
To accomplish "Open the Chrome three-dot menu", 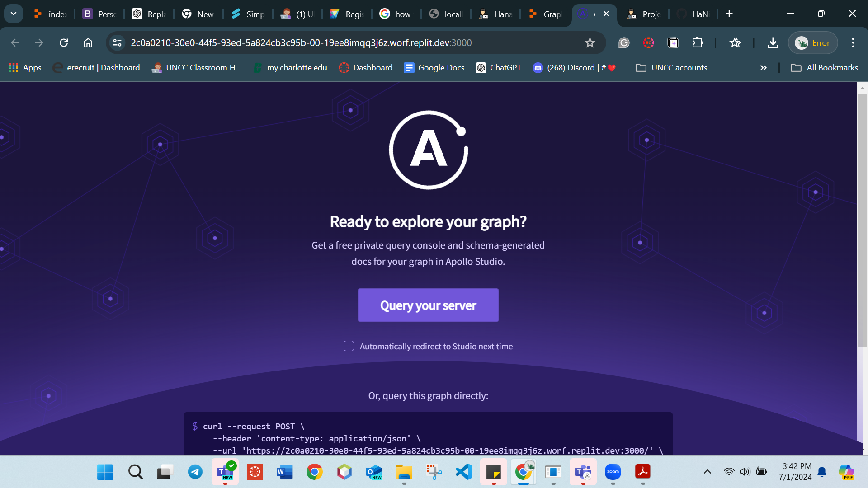I will coord(853,43).
